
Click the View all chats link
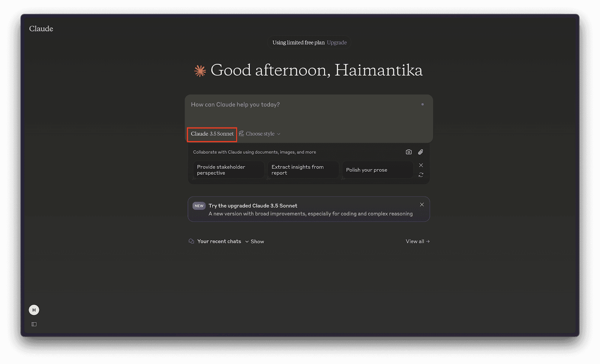click(x=418, y=241)
